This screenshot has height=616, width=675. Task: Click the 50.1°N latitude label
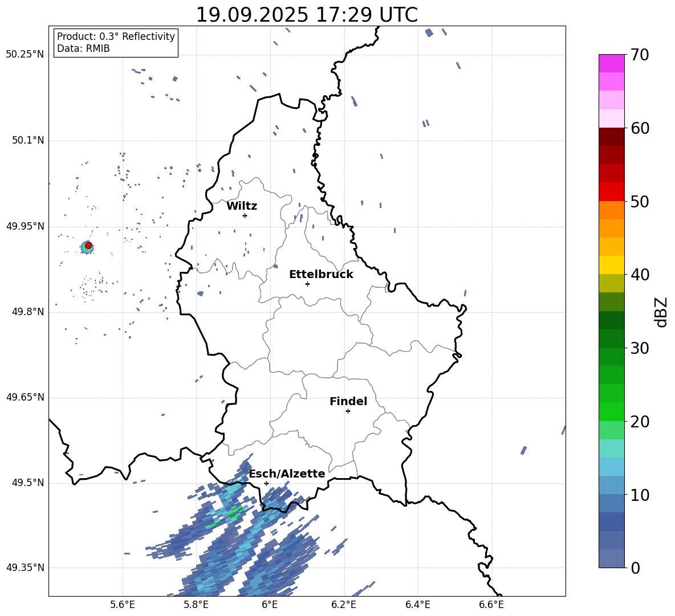(x=28, y=141)
